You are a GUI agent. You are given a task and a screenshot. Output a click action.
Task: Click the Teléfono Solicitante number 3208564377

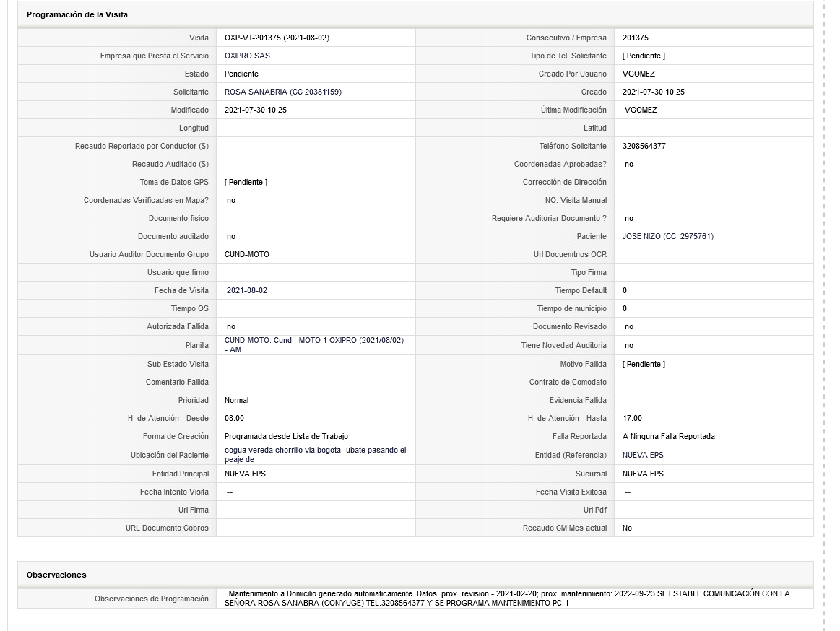[x=644, y=146]
